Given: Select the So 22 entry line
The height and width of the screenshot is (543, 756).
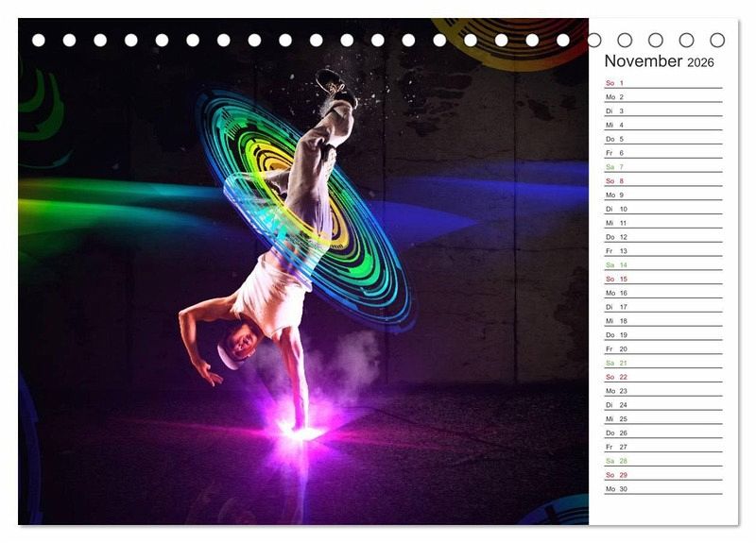Looking at the screenshot, I should 663,377.
